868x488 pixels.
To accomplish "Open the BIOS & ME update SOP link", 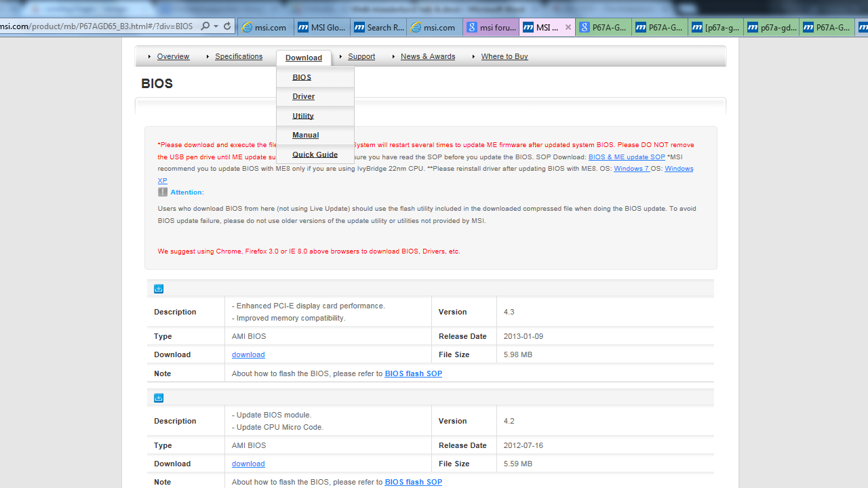I will (627, 157).
